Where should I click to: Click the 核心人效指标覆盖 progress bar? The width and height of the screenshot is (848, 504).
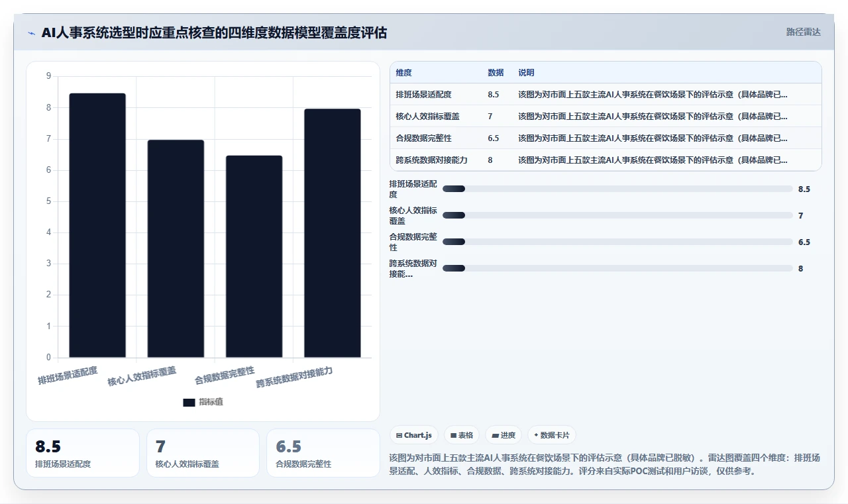(617, 215)
